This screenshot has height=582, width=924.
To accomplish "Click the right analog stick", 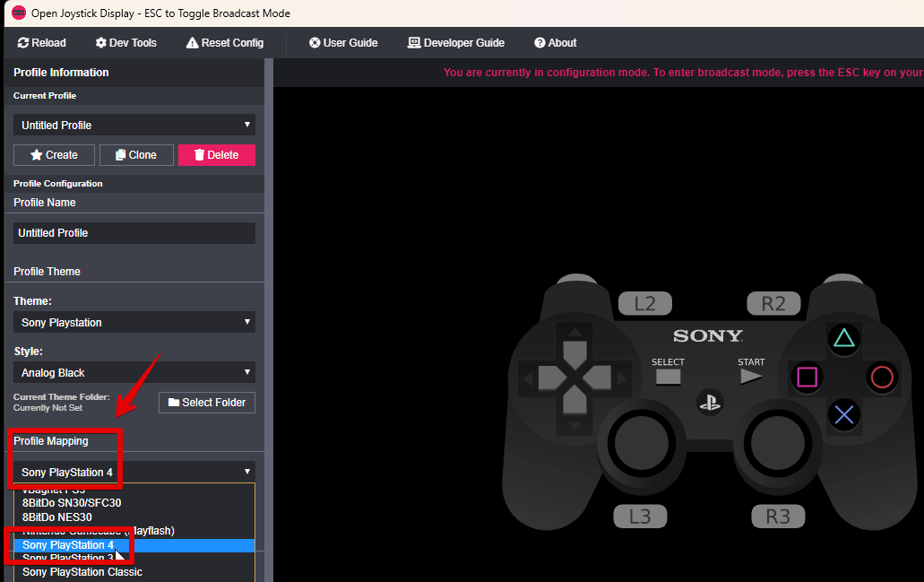I will click(777, 443).
